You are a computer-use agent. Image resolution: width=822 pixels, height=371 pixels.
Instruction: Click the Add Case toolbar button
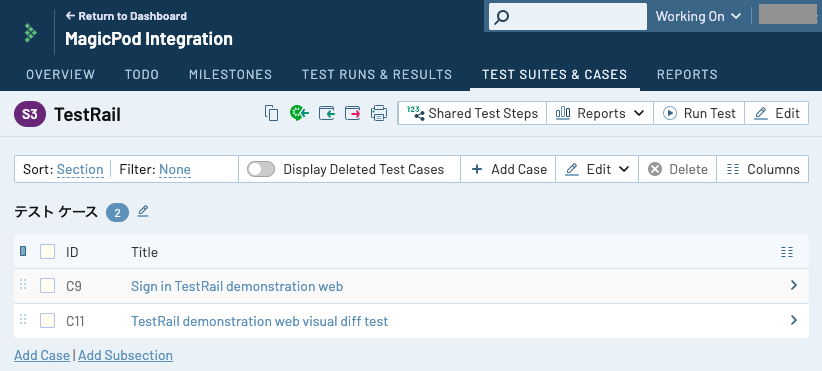(508, 169)
